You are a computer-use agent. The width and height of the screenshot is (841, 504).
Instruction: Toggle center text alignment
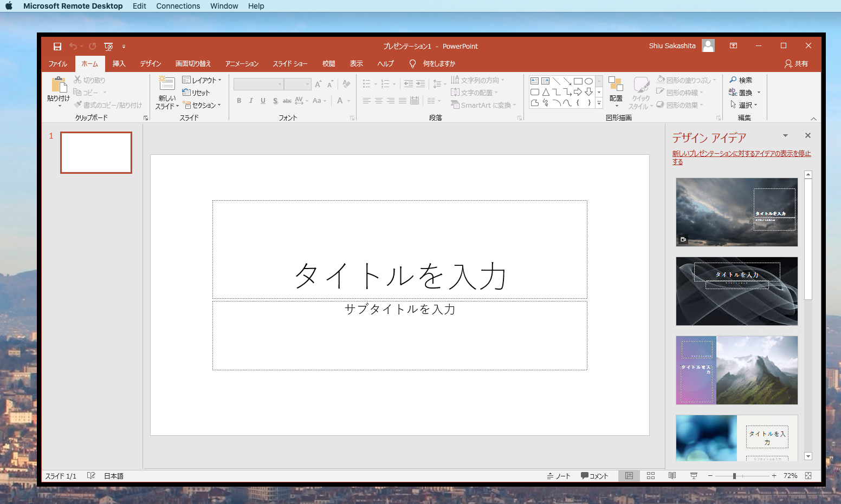pos(379,101)
